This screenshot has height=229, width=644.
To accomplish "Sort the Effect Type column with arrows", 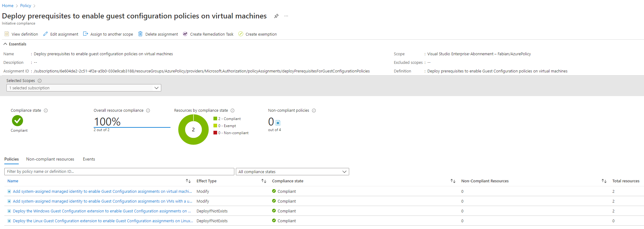I will click(264, 181).
